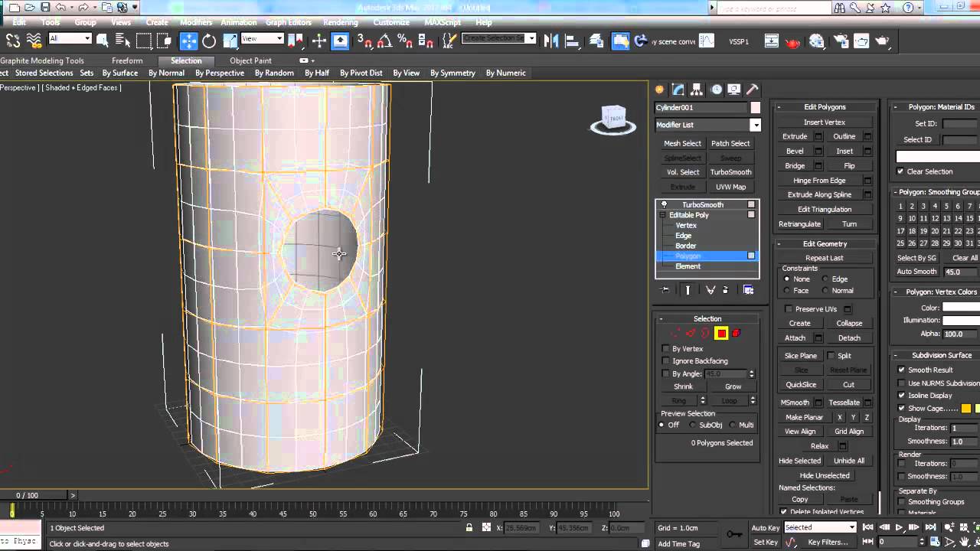Image resolution: width=980 pixels, height=551 pixels.
Task: Click the Extrude button in Edit Polygons
Action: [795, 136]
